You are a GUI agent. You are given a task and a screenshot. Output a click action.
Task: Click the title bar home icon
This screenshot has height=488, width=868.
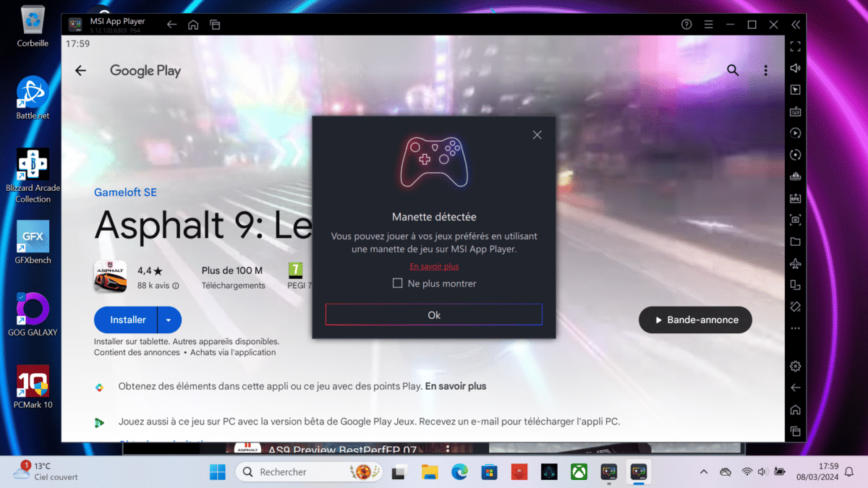(x=193, y=25)
